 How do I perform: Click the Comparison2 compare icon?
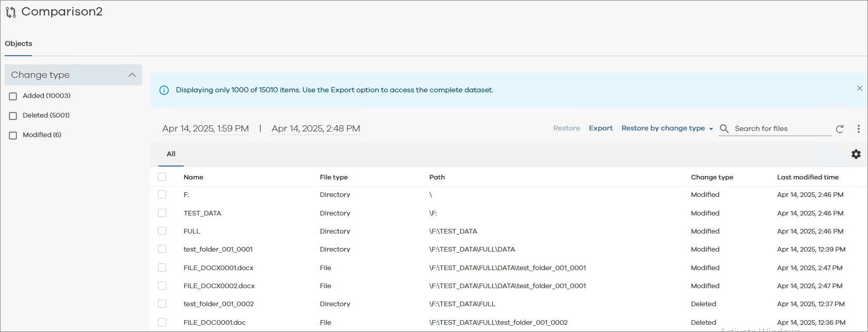pos(11,12)
